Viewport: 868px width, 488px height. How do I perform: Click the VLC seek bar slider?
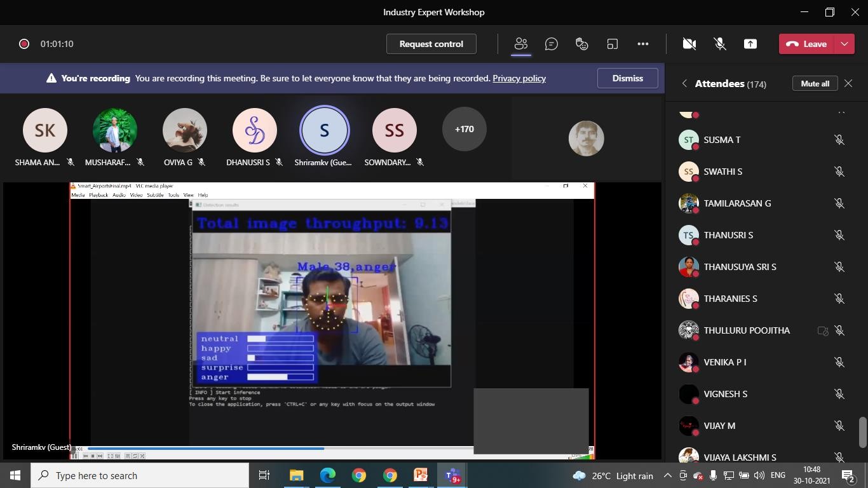(323, 449)
